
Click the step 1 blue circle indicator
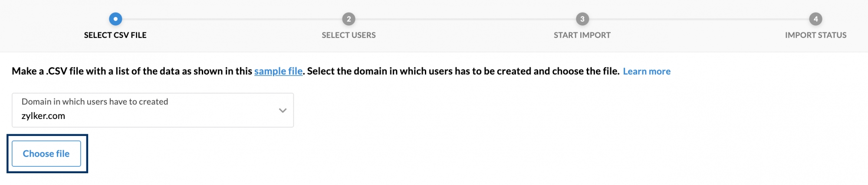(x=115, y=19)
